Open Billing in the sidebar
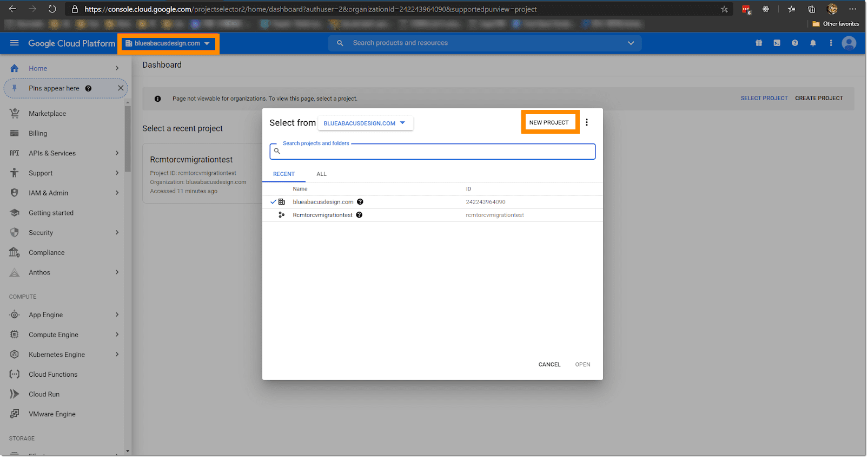 [x=38, y=133]
